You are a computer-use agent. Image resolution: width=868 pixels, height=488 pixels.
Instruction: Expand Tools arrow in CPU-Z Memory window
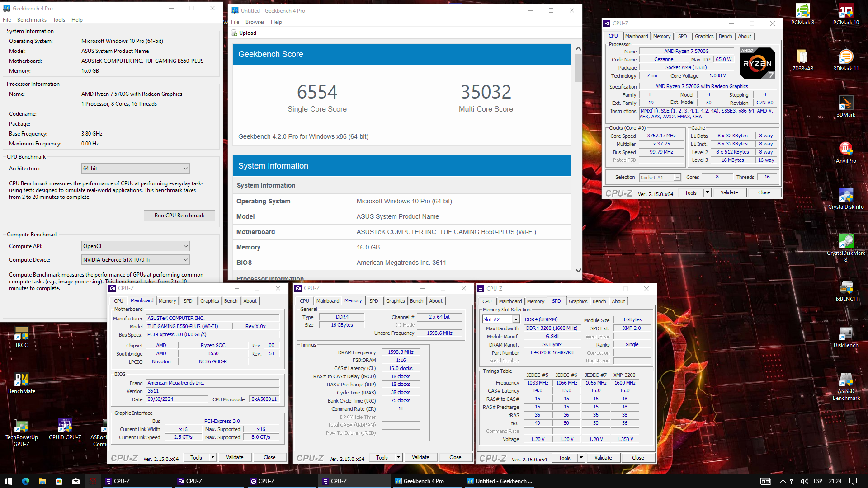[398, 457]
